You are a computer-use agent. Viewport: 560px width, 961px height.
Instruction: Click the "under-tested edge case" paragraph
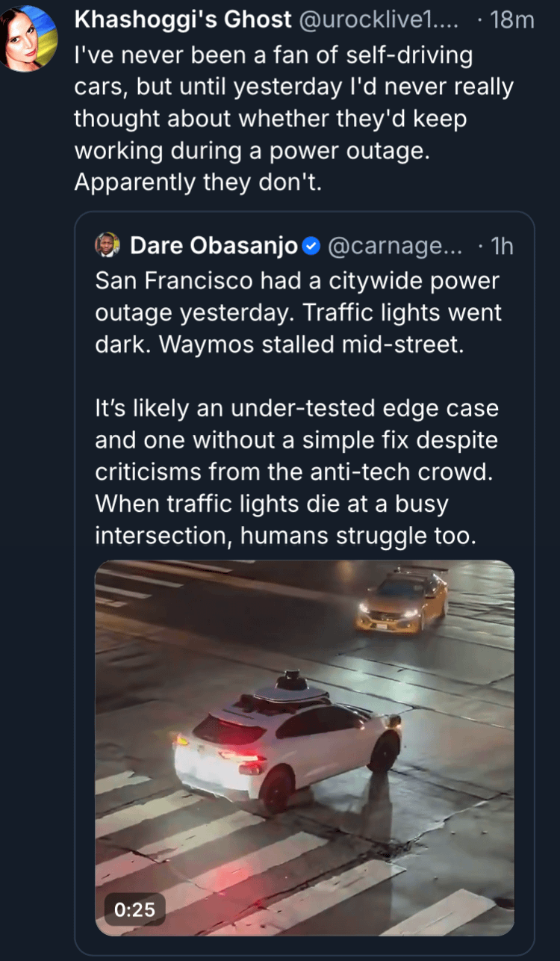point(297,472)
